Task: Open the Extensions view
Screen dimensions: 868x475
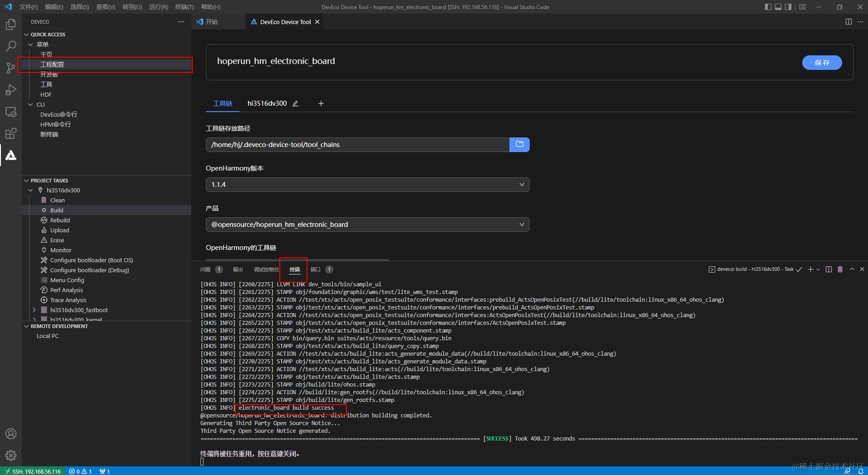Action: click(x=11, y=133)
